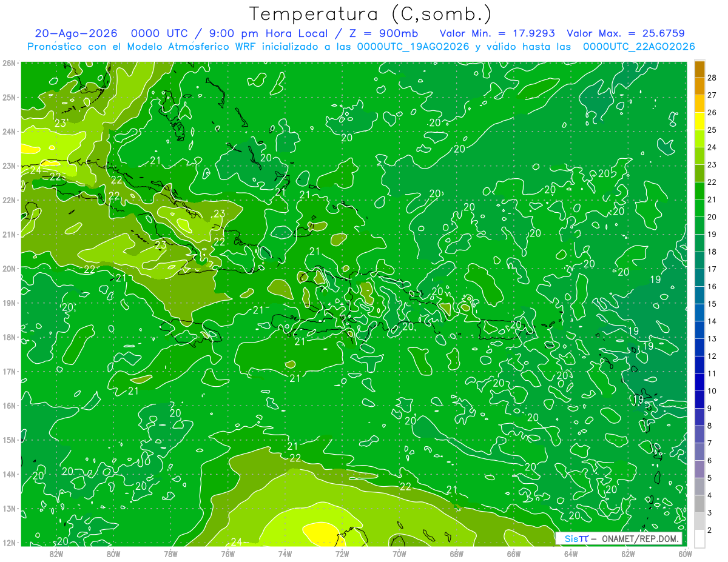Click the "22N" latitude label

tap(9, 200)
